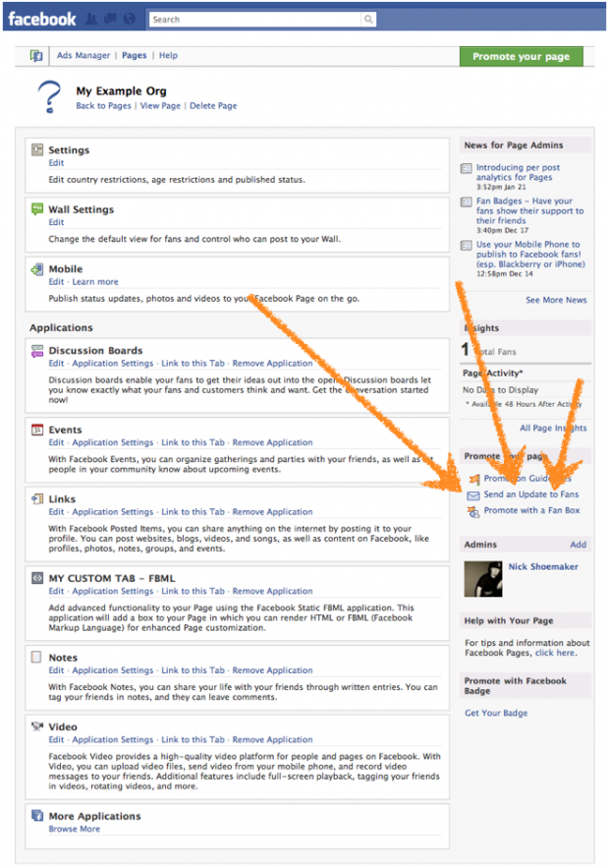Screen dimensions: 609x868
Task: Click in the Search input field
Action: (255, 20)
